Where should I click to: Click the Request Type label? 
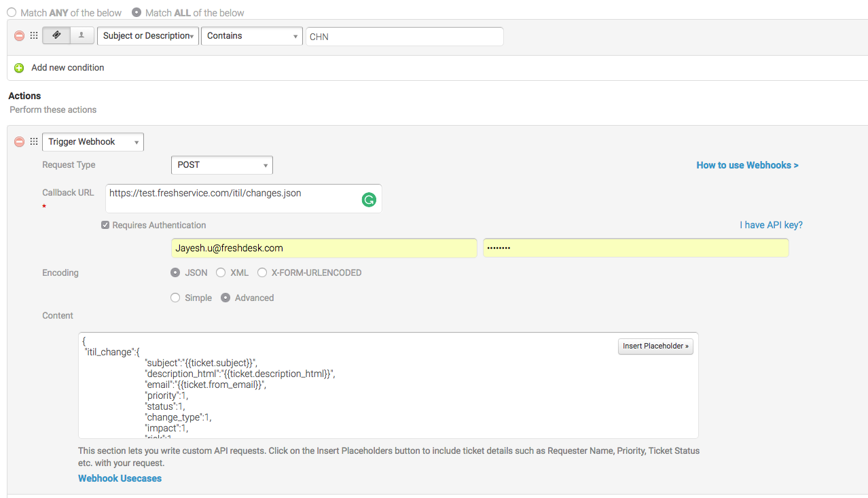point(69,165)
